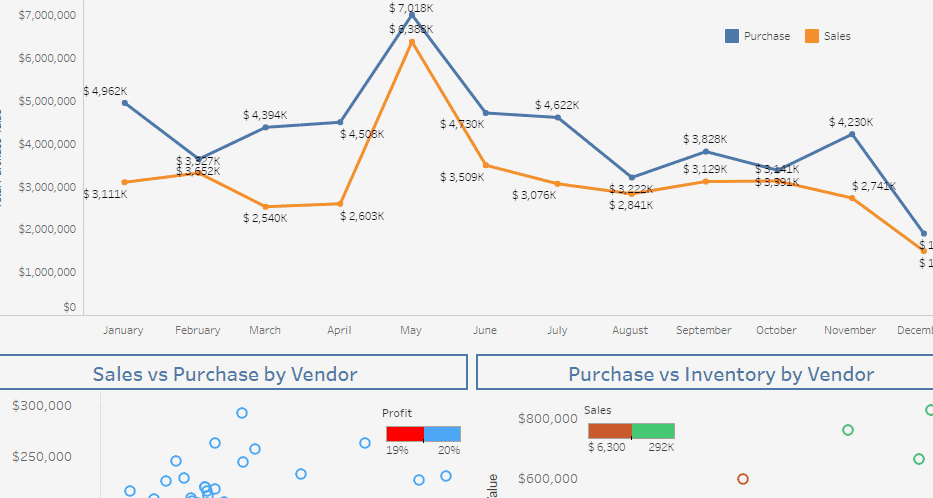Click the Purchase legend text label
The width and height of the screenshot is (933, 498).
point(767,36)
